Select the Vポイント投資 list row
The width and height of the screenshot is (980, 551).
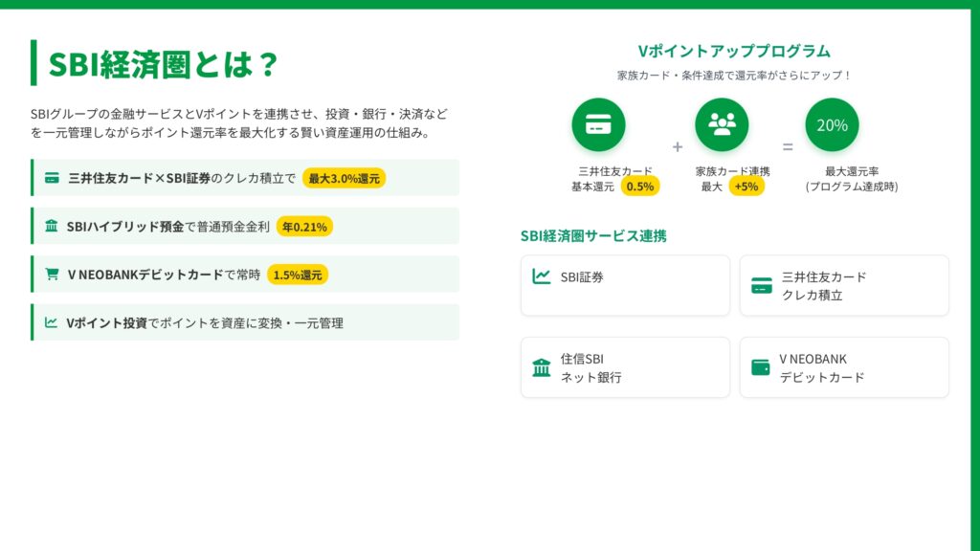[x=245, y=322]
